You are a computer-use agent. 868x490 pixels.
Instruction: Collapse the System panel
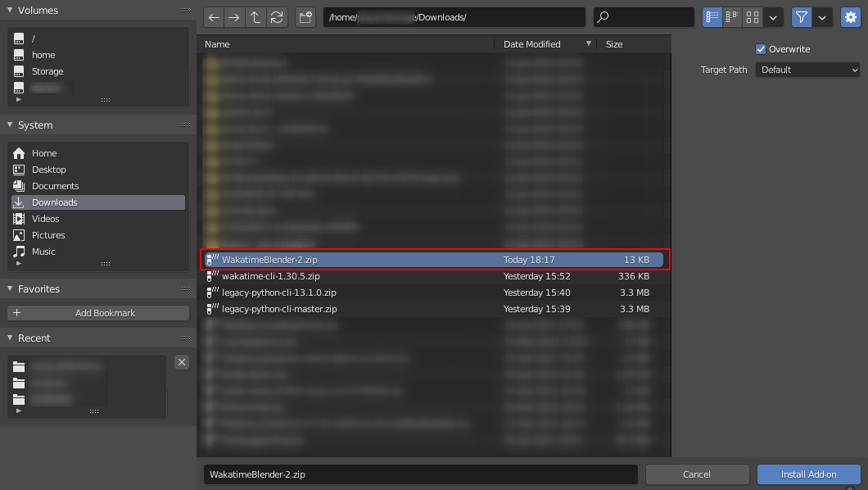(x=10, y=125)
